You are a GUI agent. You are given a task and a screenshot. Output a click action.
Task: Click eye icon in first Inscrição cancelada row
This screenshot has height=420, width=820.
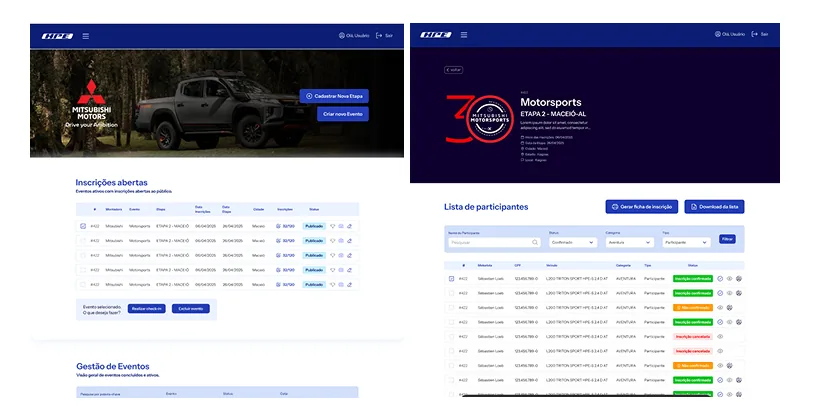pos(720,337)
